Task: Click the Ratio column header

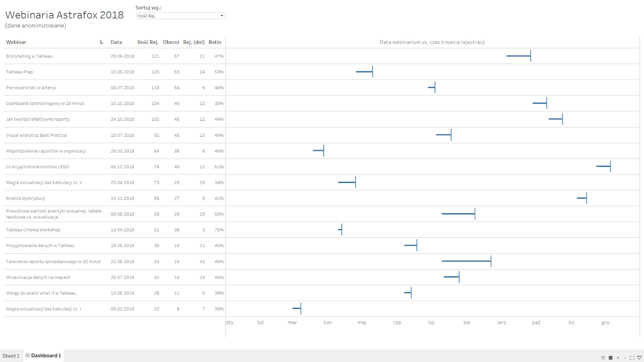Action: pos(215,42)
